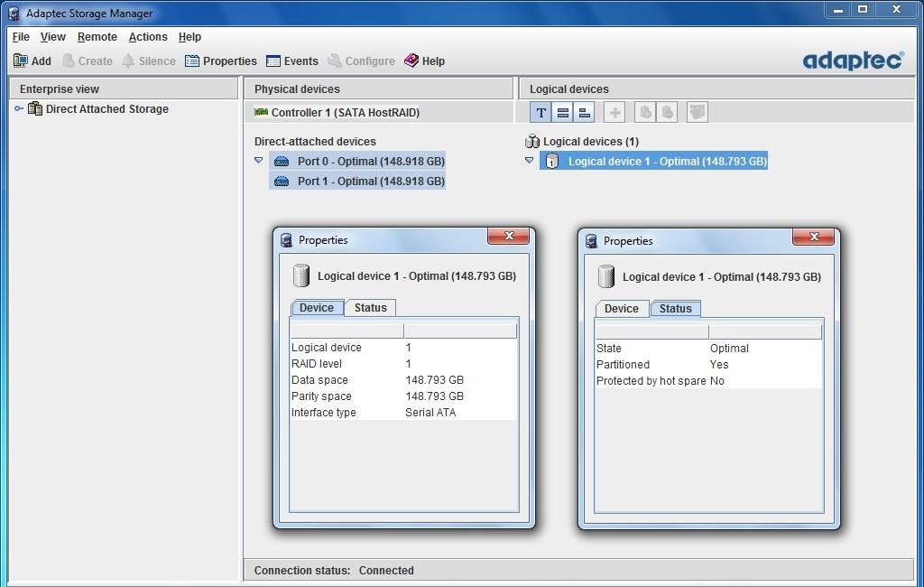
Task: Select Port 0 - Optimal drive entry
Action: [x=357, y=161]
